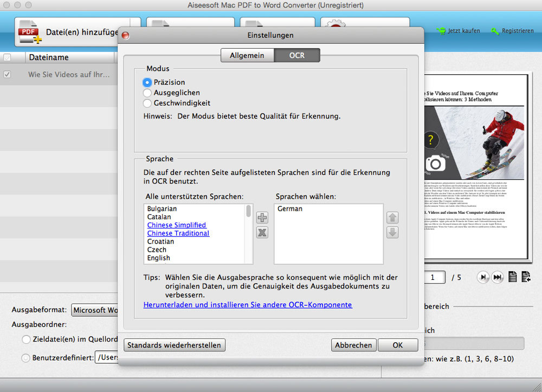Click the Registrieren link
This screenshot has height=392, width=542.
(x=512, y=31)
